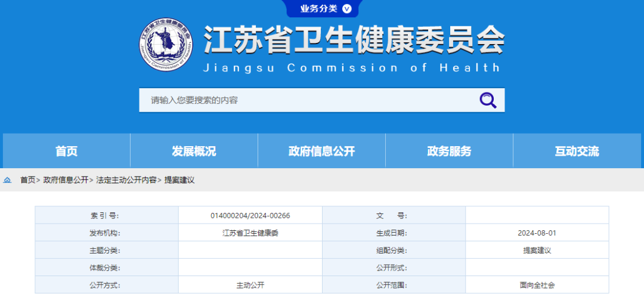The image size is (644, 297).
Task: Select index number 014000204/2024-00266
Action: (x=250, y=216)
